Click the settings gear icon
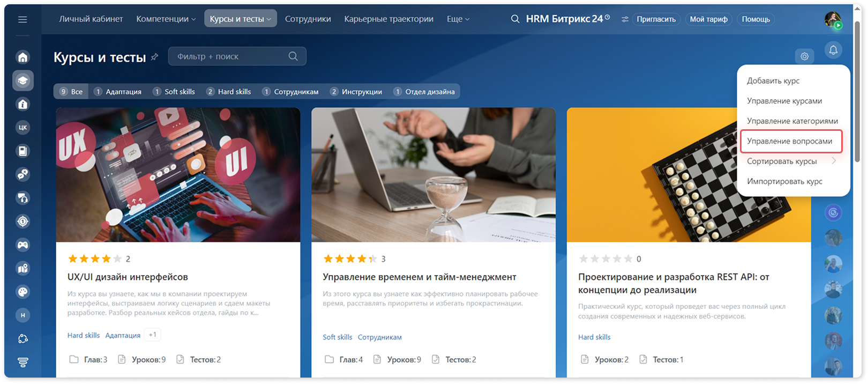Viewport: 868px width, 384px height. point(804,56)
